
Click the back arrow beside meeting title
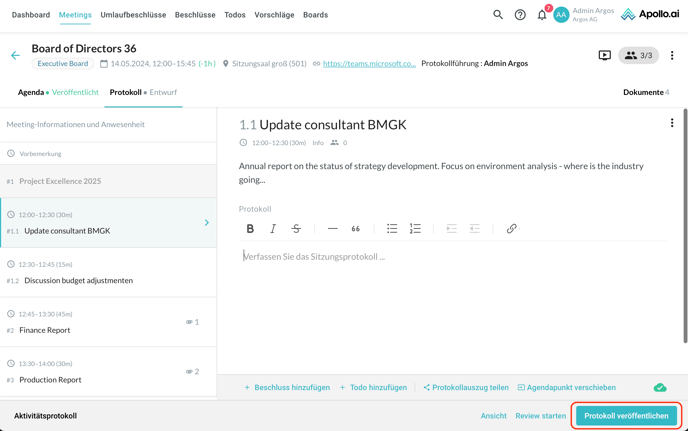click(15, 56)
